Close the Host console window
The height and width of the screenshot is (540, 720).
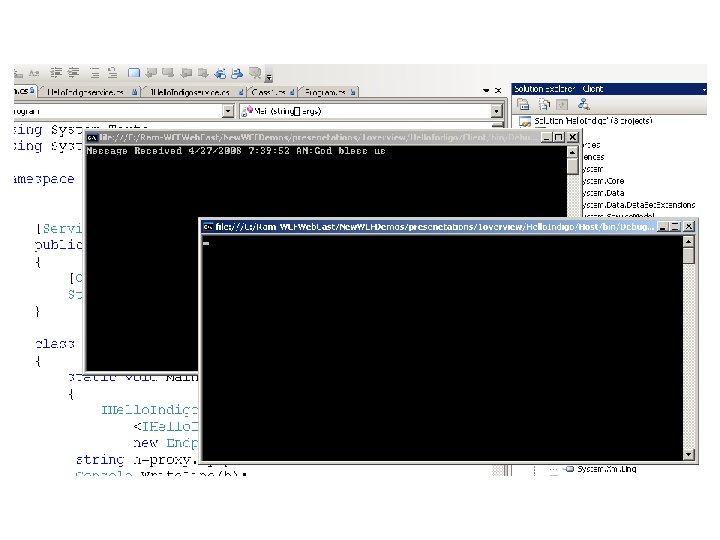point(689,226)
